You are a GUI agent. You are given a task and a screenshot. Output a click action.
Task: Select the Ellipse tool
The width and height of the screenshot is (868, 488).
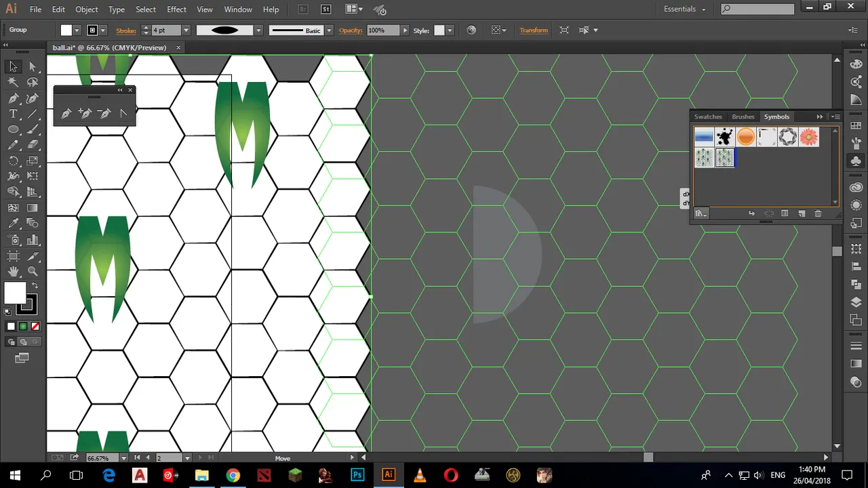click(13, 129)
